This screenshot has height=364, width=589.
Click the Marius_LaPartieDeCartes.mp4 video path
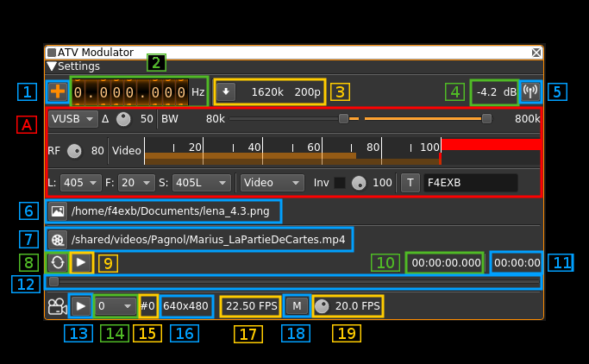point(209,240)
